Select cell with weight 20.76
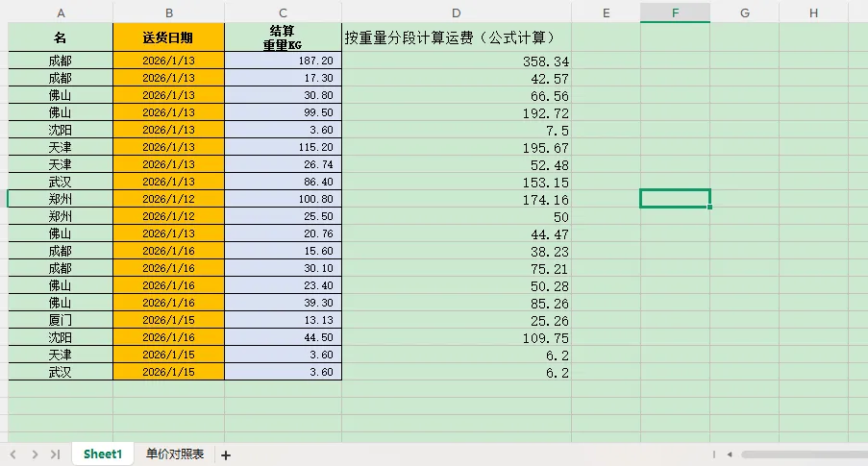The image size is (868, 466). pyautogui.click(x=283, y=233)
